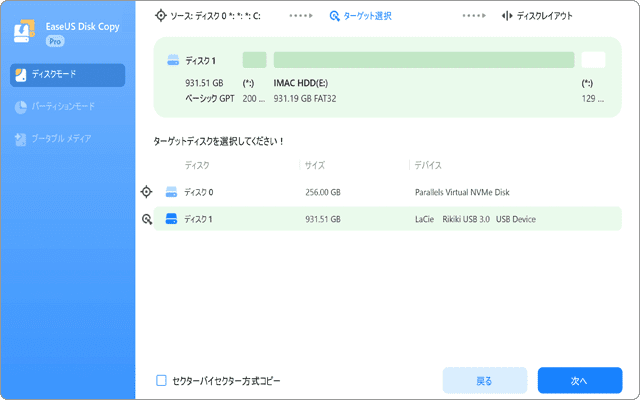Select the small 200 MB partition bar

click(x=254, y=60)
